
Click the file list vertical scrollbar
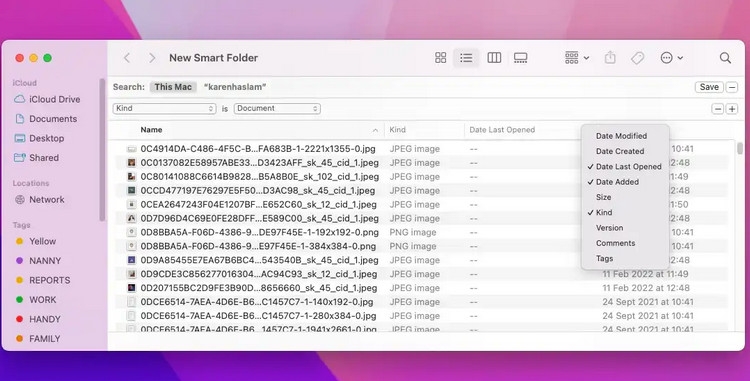(x=740, y=149)
